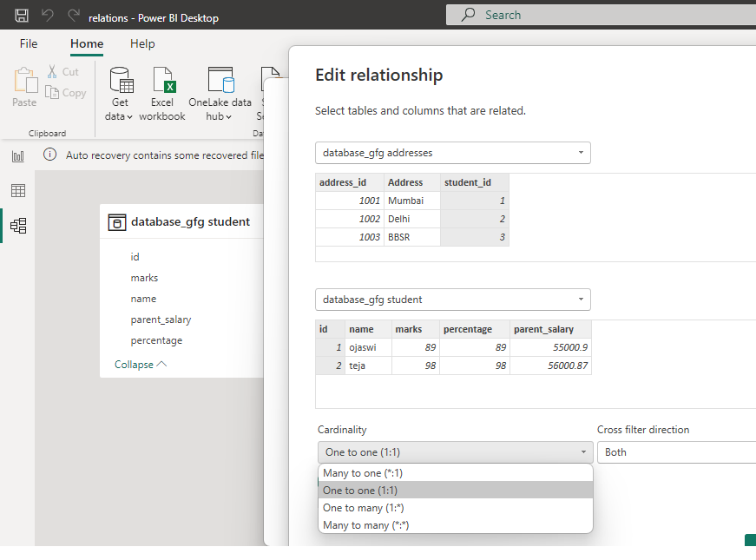Switch to Model view sidebar icon
Image resolution: width=756 pixels, height=560 pixels.
tap(18, 226)
